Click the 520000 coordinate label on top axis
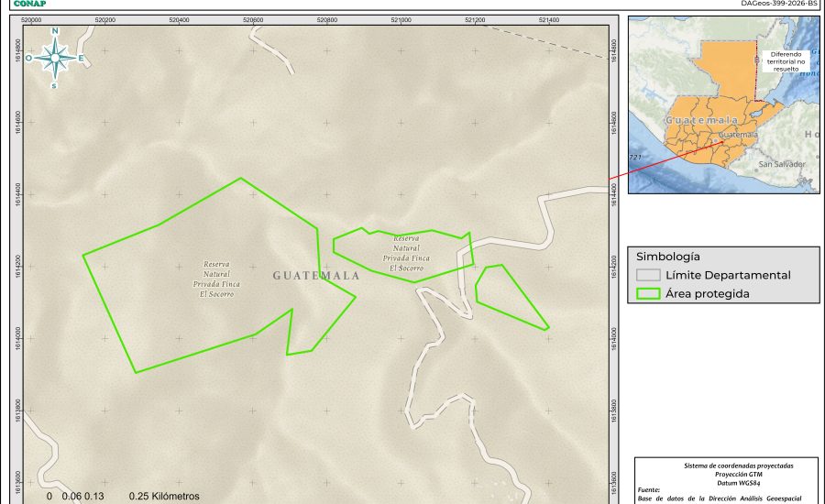This screenshot has width=825, height=504. [x=31, y=18]
